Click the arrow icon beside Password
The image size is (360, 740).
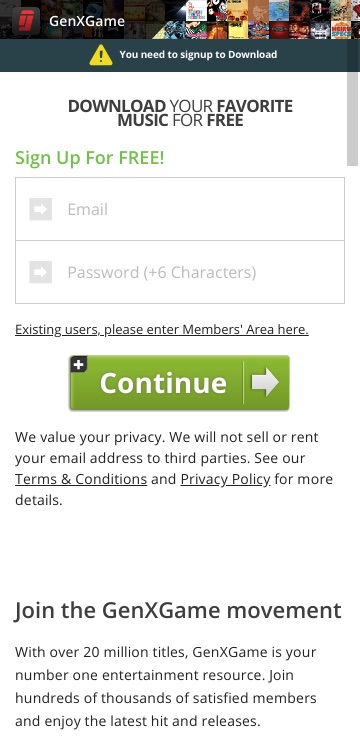pyautogui.click(x=41, y=272)
